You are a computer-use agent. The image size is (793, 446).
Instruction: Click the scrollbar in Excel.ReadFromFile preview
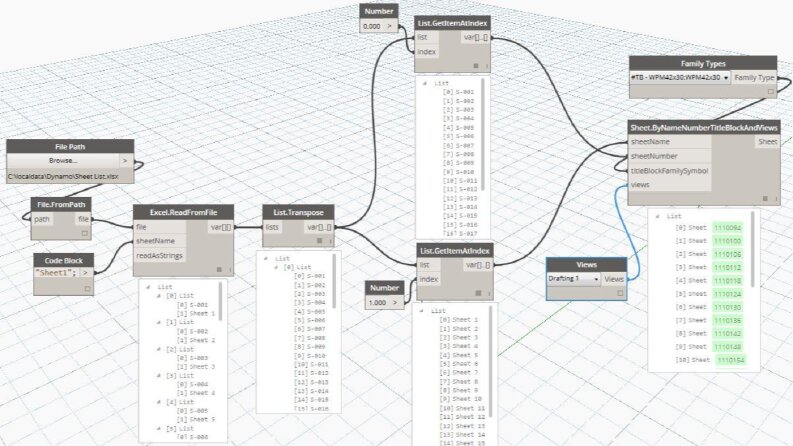point(221,301)
